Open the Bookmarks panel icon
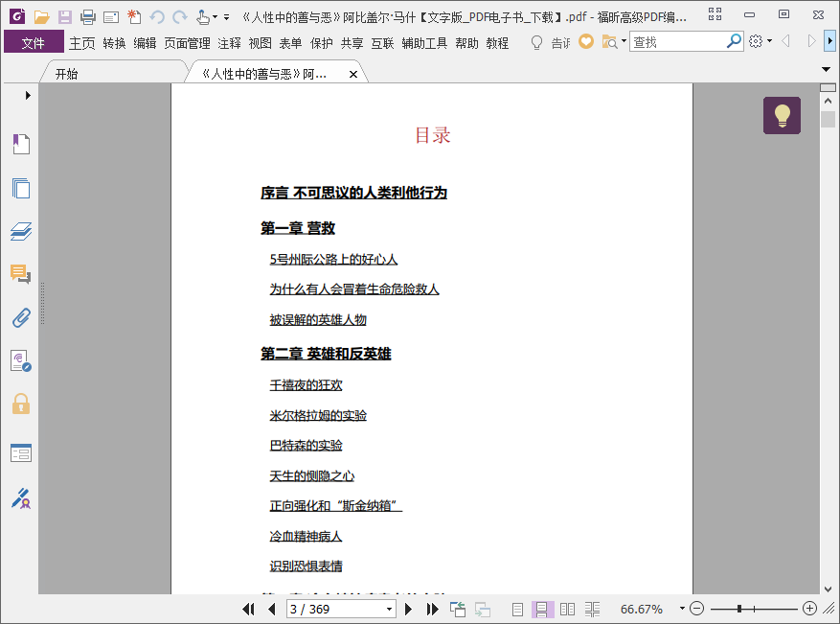The image size is (840, 624). [x=21, y=144]
